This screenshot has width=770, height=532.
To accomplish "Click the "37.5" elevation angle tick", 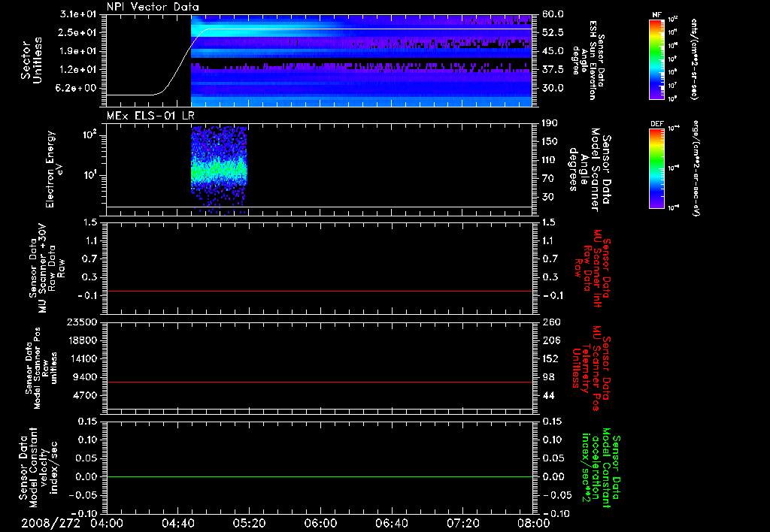I will pyautogui.click(x=553, y=70).
